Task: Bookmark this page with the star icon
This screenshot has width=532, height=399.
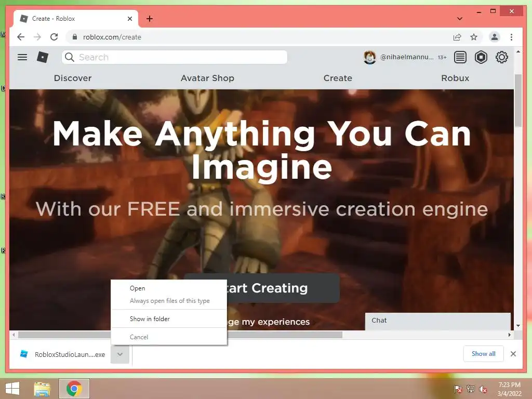Action: coord(474,37)
